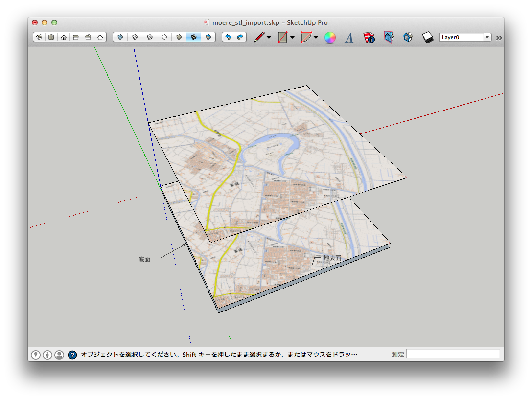Open the Fonts panel with the A icon
532x400 pixels.
(x=349, y=38)
